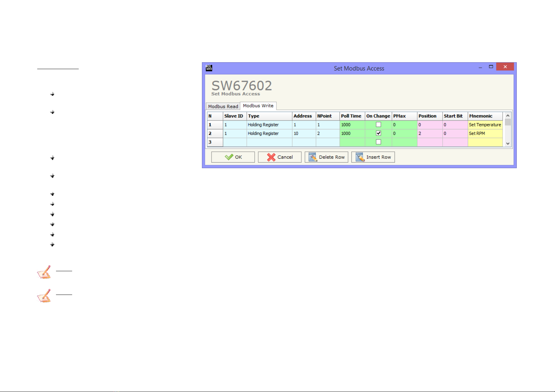Click the Mnemonic column header
Image resolution: width=555 pixels, height=392 pixels.
coord(485,116)
